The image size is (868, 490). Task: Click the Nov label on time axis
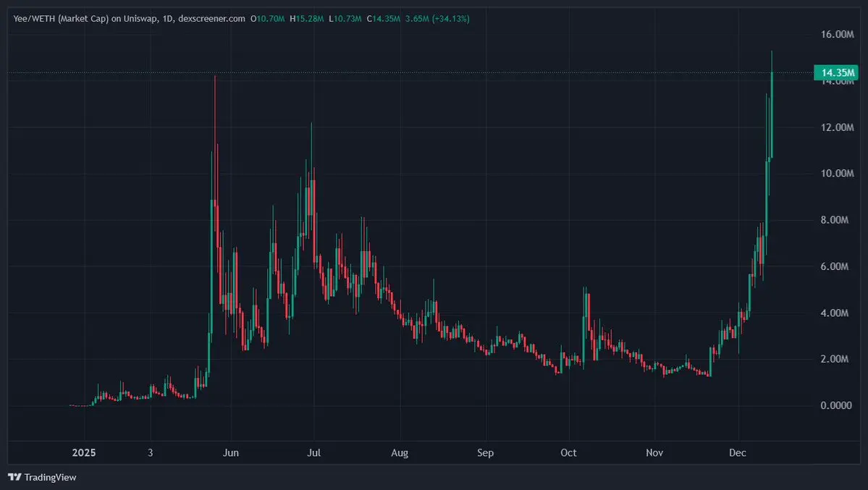coord(654,452)
